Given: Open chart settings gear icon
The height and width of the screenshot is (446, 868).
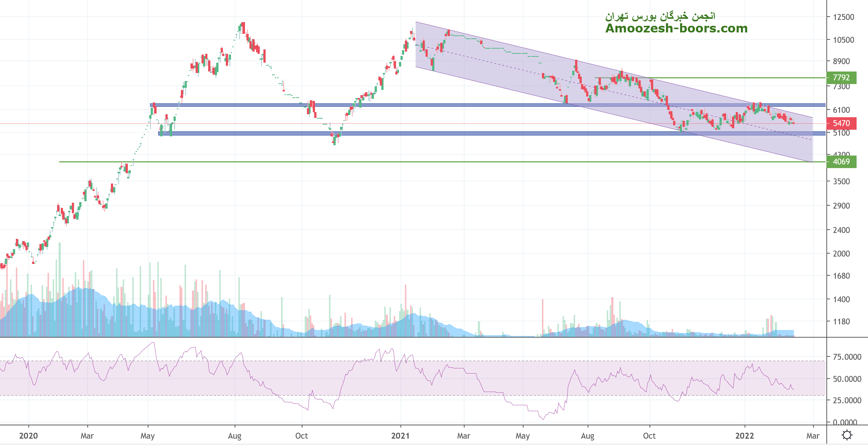Looking at the screenshot, I should pyautogui.click(x=847, y=435).
